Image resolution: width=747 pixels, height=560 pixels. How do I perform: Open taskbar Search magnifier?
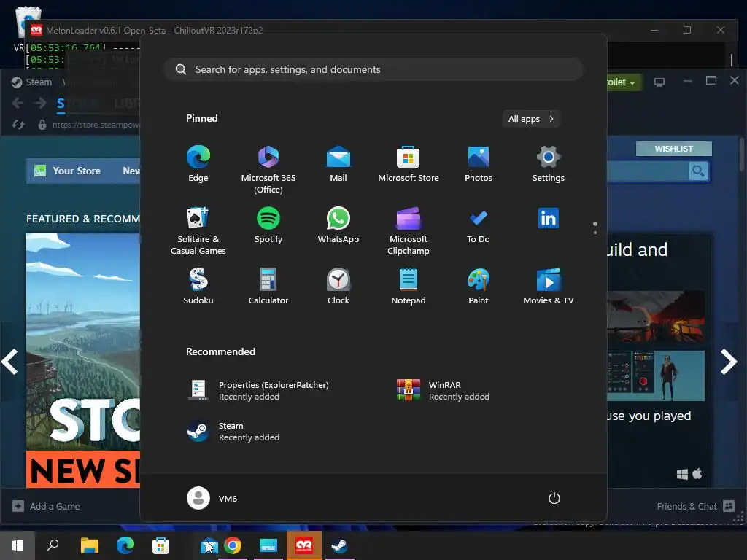click(x=53, y=545)
